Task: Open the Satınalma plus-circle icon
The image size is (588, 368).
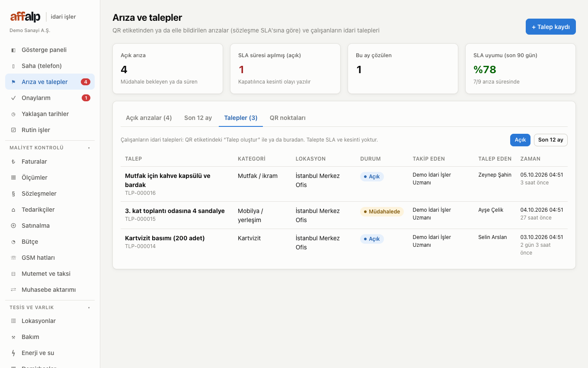Action: (13, 226)
